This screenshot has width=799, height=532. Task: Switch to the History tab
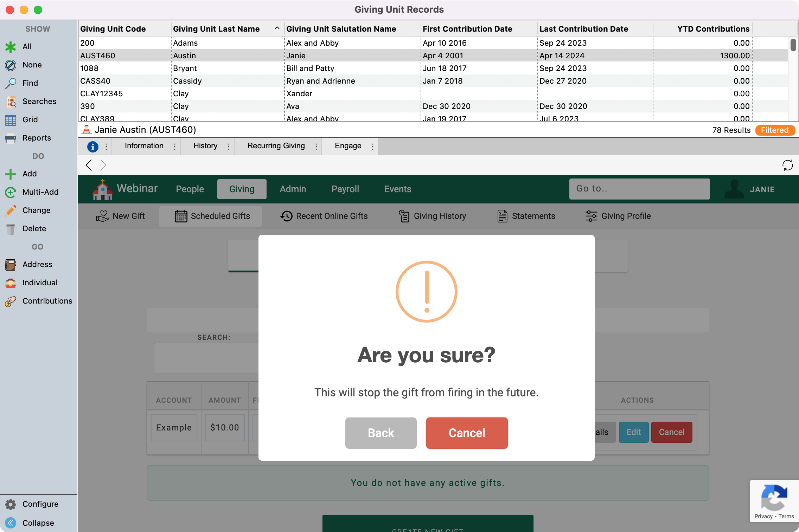point(205,146)
